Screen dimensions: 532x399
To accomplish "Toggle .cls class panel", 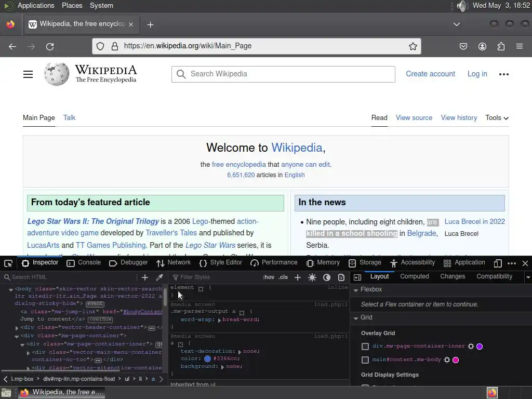I will (x=283, y=277).
